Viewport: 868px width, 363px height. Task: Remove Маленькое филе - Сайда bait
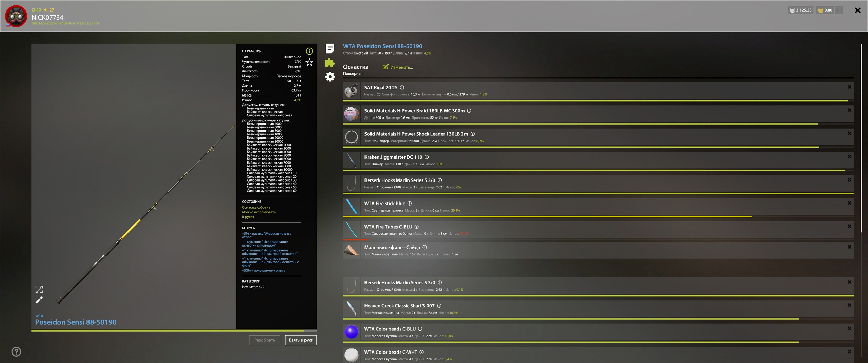849,247
